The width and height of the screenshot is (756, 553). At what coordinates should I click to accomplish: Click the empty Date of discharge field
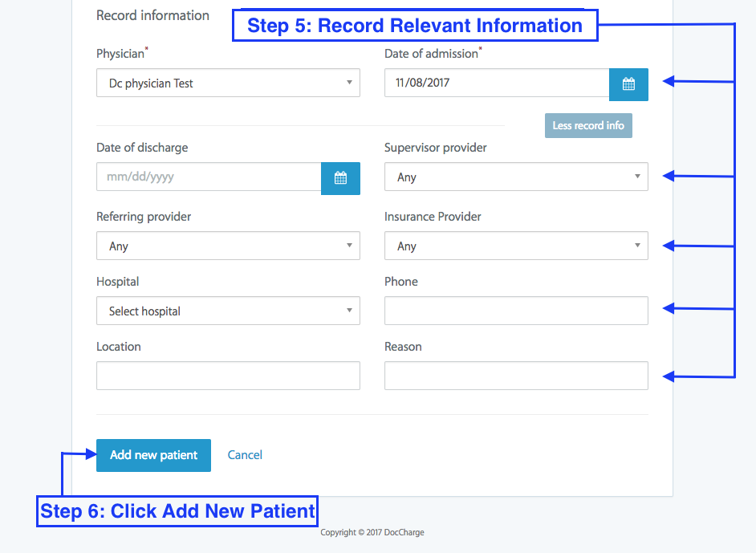(x=209, y=178)
